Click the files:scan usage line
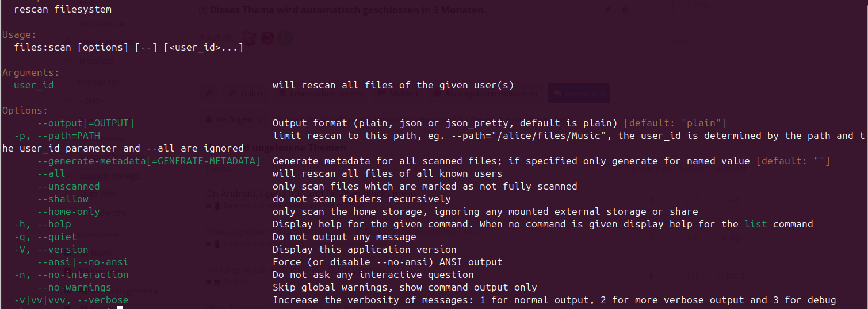Image resolution: width=868 pixels, height=309 pixels. pos(128,47)
